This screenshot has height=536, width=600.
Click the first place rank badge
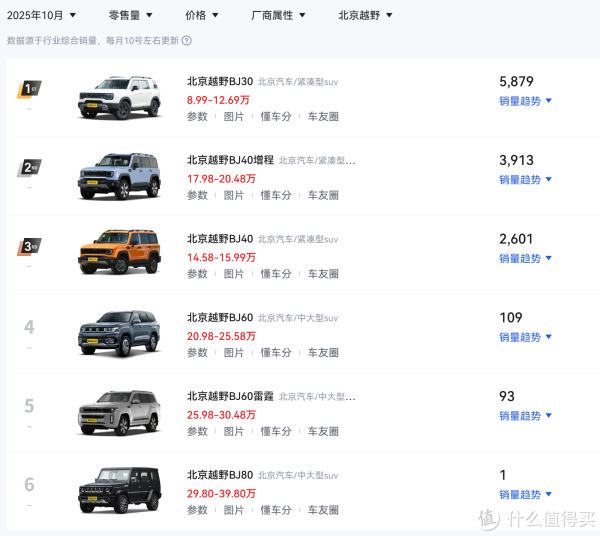(30, 89)
